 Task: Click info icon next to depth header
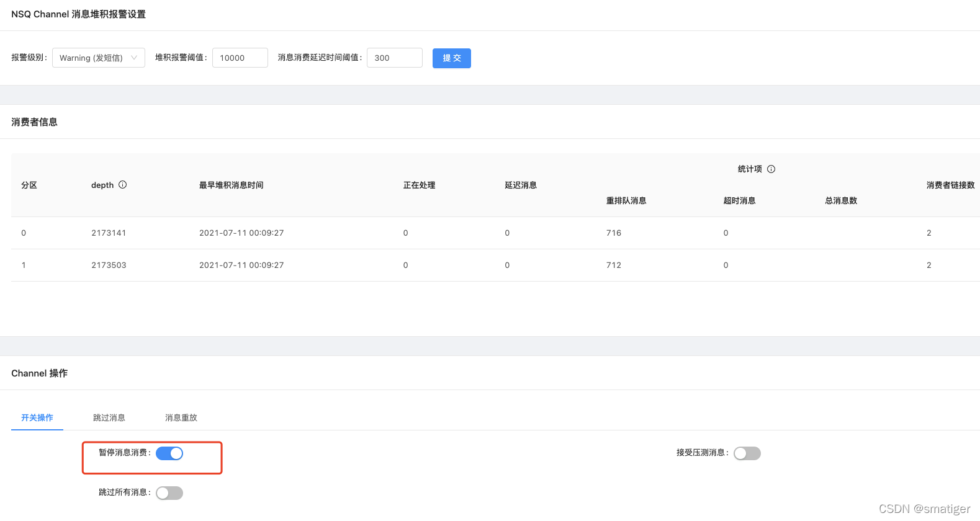[x=123, y=185]
